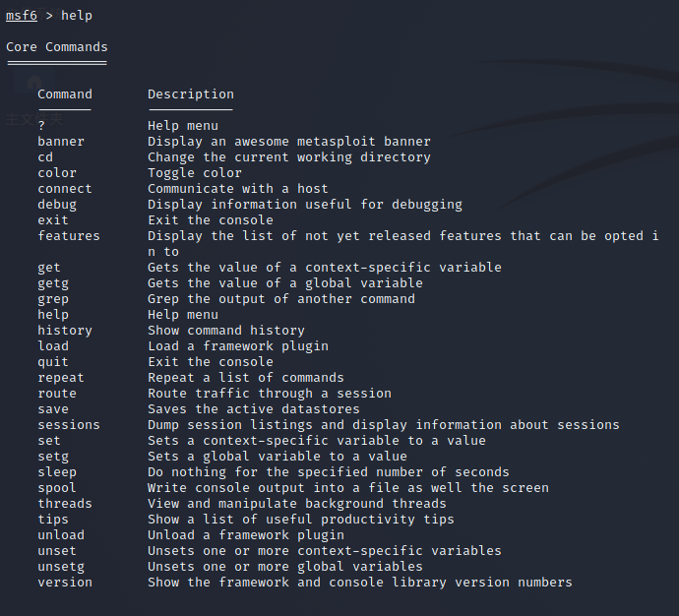Click the sessions command entry
The height and width of the screenshot is (616, 679).
(69, 425)
